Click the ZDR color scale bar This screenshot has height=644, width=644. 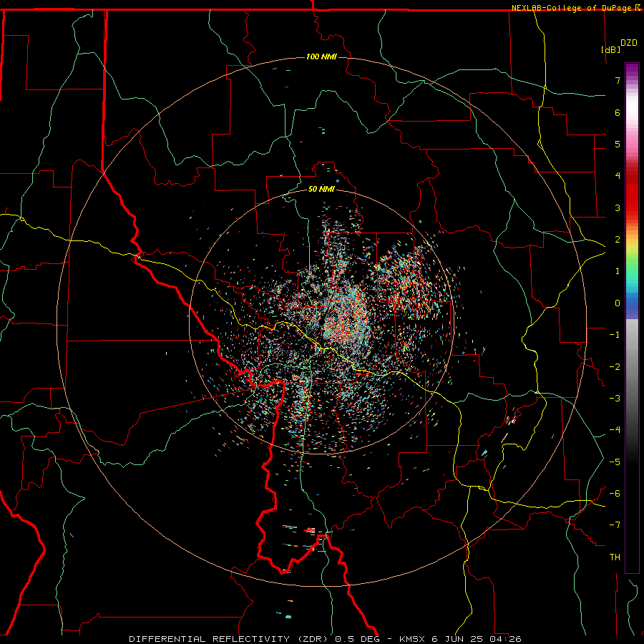pos(632,318)
